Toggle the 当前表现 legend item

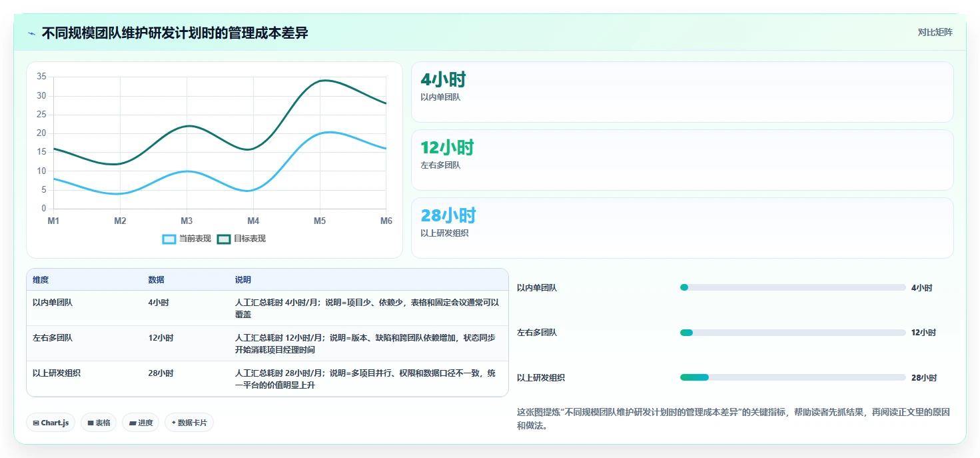(187, 239)
